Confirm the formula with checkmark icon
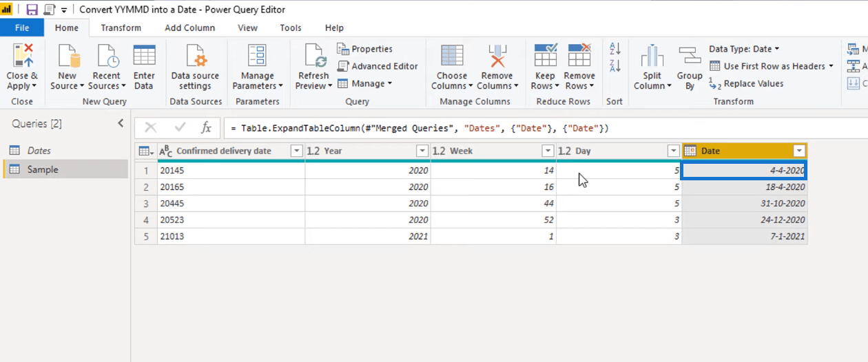Viewport: 868px width, 362px height. (x=180, y=127)
